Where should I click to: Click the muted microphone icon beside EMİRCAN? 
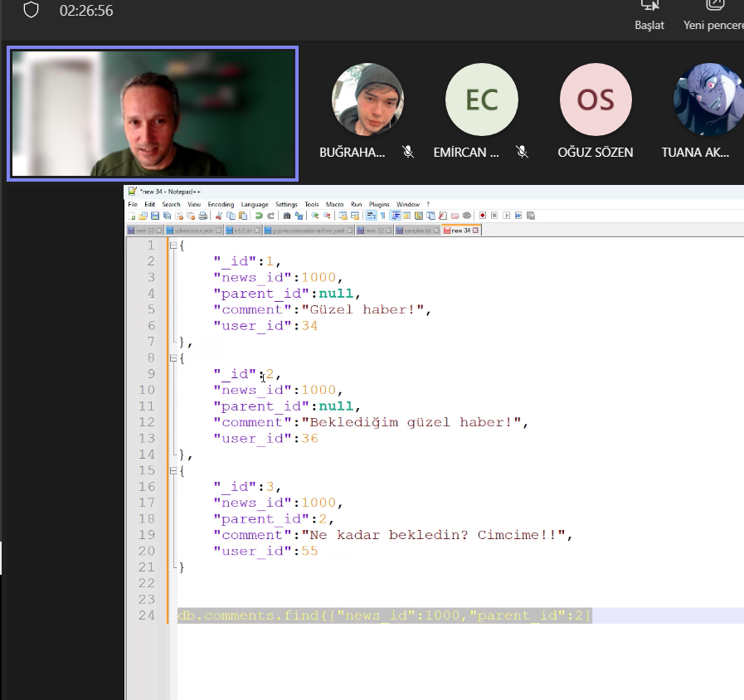[522, 152]
